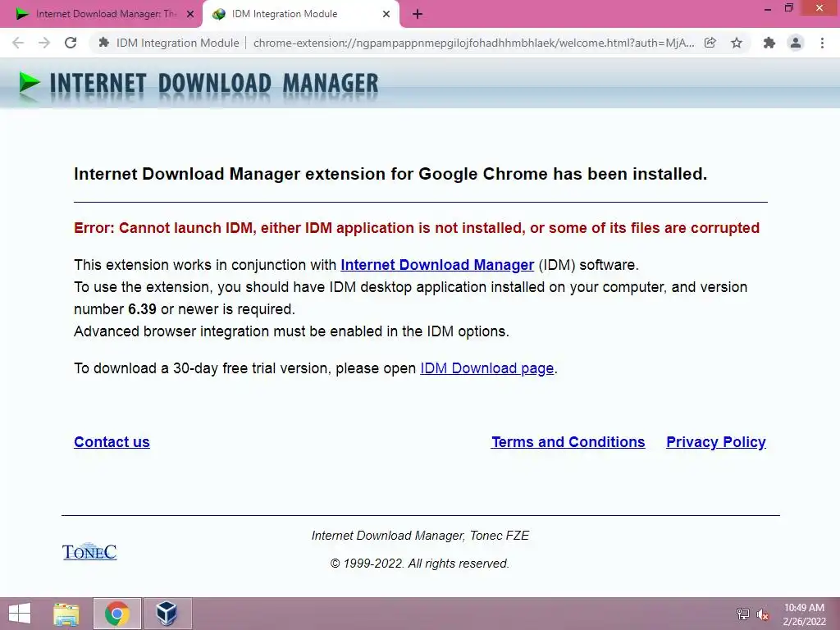Image resolution: width=840 pixels, height=630 pixels.
Task: Click the '1999-2022. All rights reserved.' text
Action: point(419,564)
